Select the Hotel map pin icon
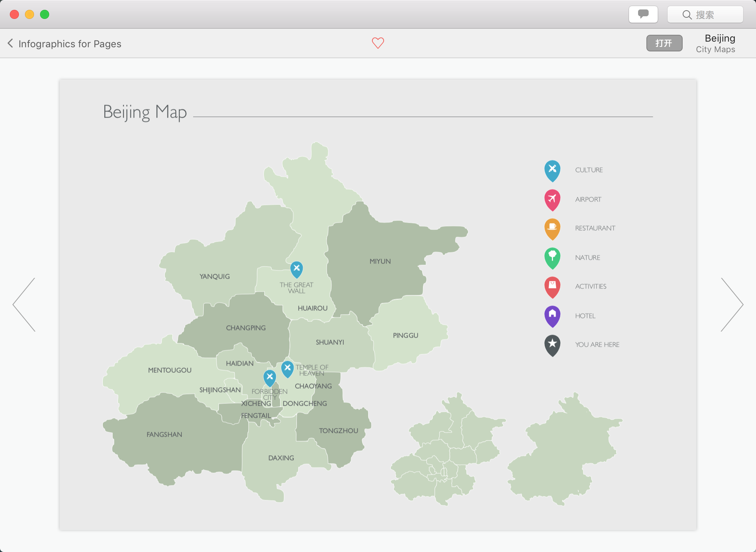The image size is (756, 552). coord(552,315)
